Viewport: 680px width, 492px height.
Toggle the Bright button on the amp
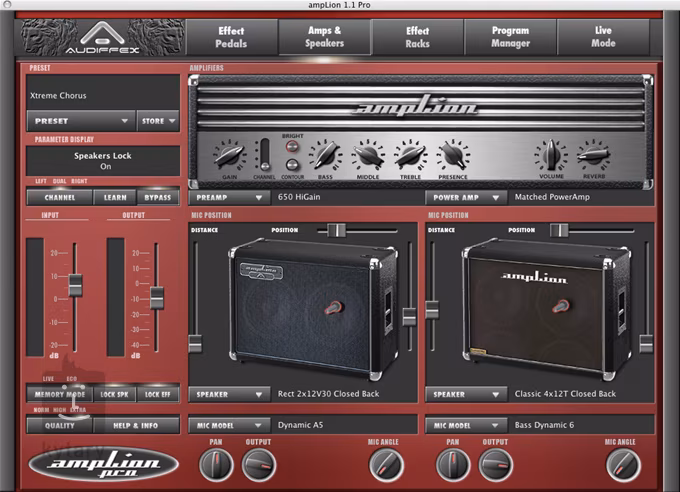point(293,146)
